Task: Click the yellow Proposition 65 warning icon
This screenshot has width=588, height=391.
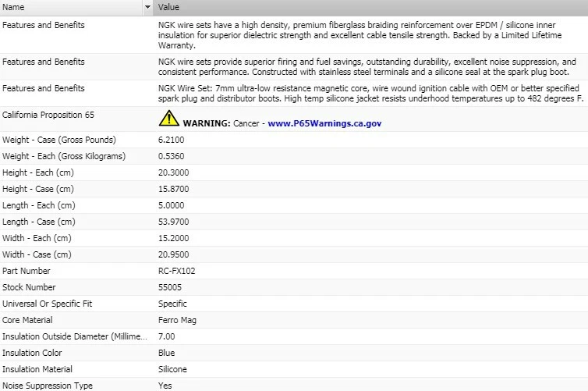Action: click(x=168, y=118)
